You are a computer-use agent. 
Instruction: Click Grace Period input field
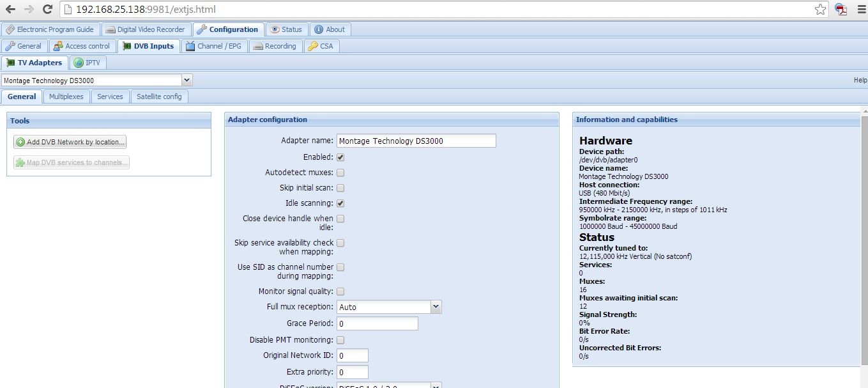[377, 323]
